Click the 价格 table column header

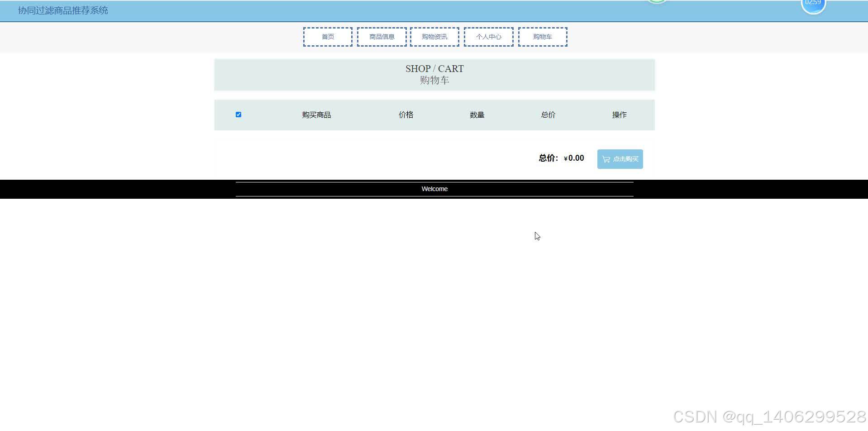406,115
